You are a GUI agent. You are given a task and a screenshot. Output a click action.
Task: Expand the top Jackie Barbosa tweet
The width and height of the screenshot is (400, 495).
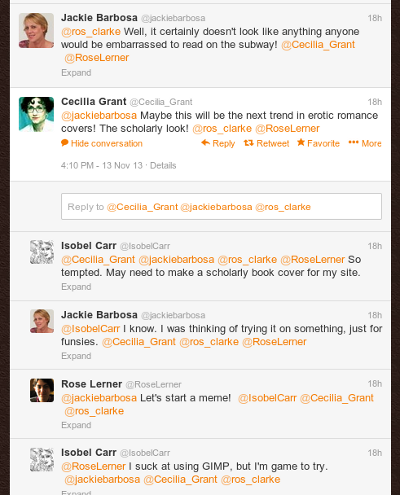(76, 73)
